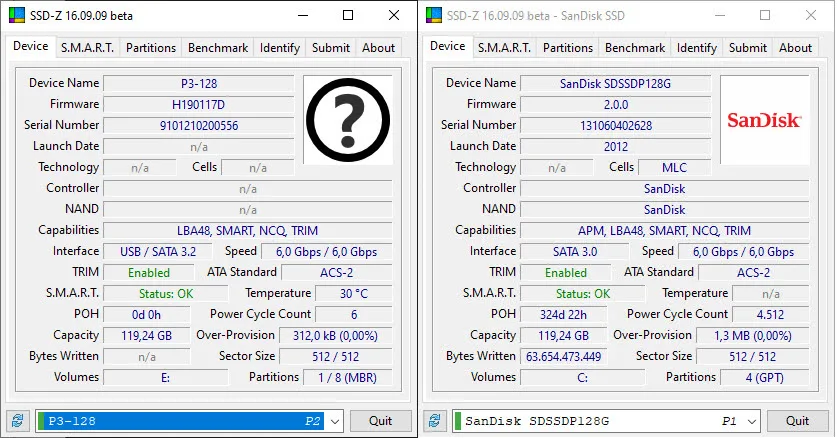Click firmware value H190117D
This screenshot has height=438, width=837.
click(x=199, y=105)
